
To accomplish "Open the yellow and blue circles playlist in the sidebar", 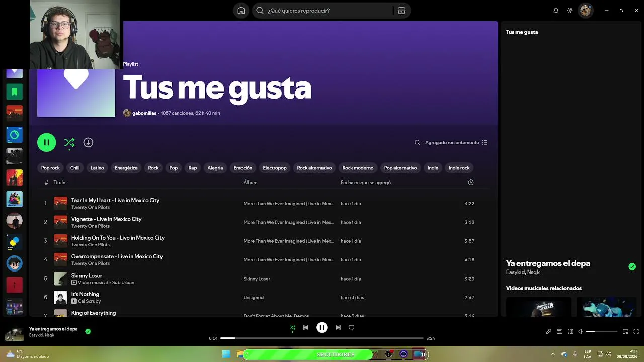I will 14,242.
